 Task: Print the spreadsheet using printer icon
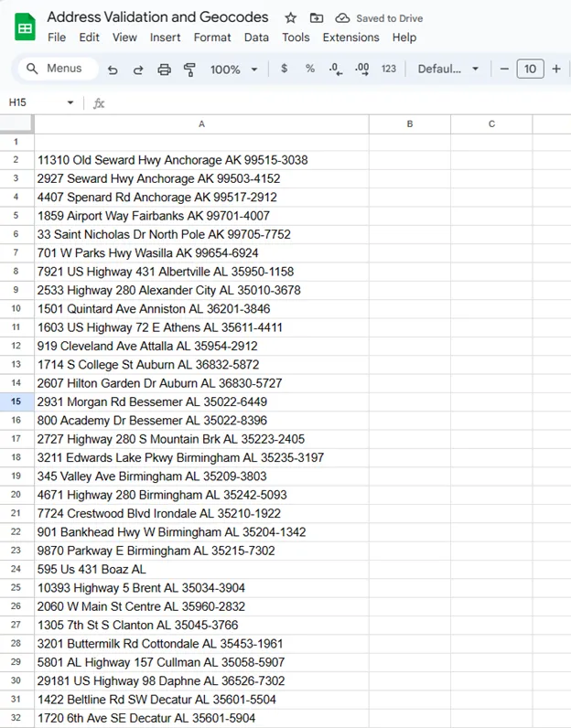165,70
